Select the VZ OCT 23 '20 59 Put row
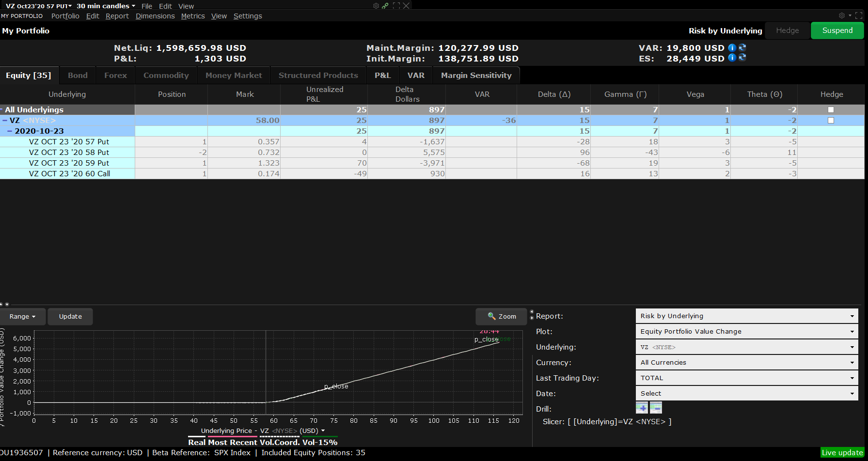Image resolution: width=868 pixels, height=461 pixels. [69, 163]
